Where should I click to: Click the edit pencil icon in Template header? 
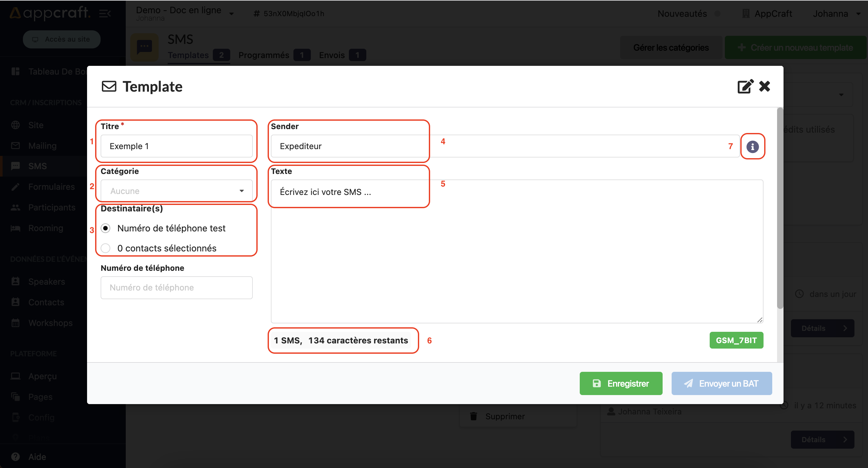click(745, 86)
